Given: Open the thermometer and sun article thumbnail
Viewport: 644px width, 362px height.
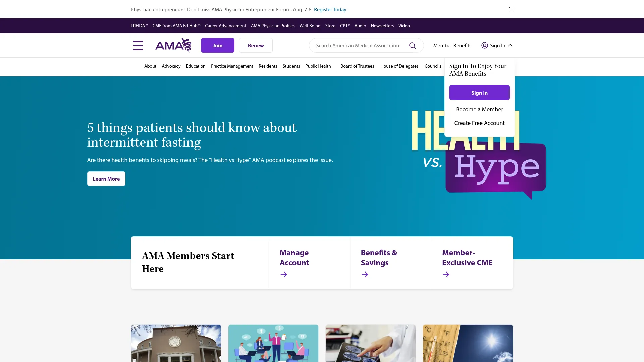Looking at the screenshot, I should pos(468,343).
